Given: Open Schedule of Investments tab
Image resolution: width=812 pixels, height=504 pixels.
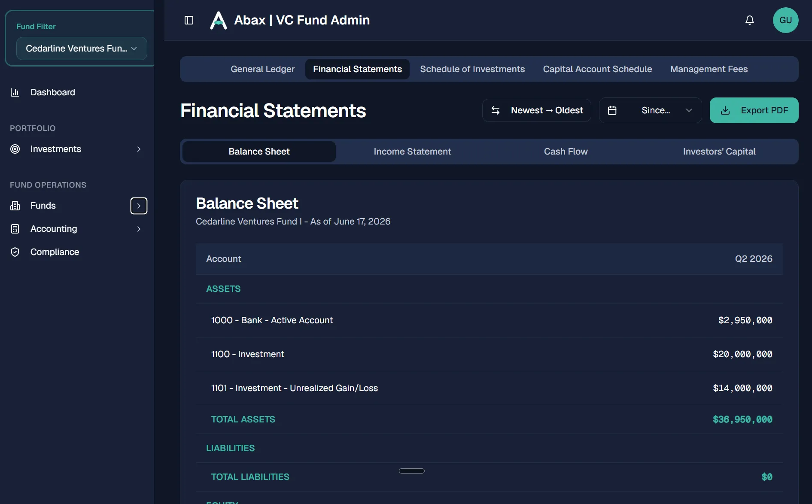Looking at the screenshot, I should pos(472,69).
